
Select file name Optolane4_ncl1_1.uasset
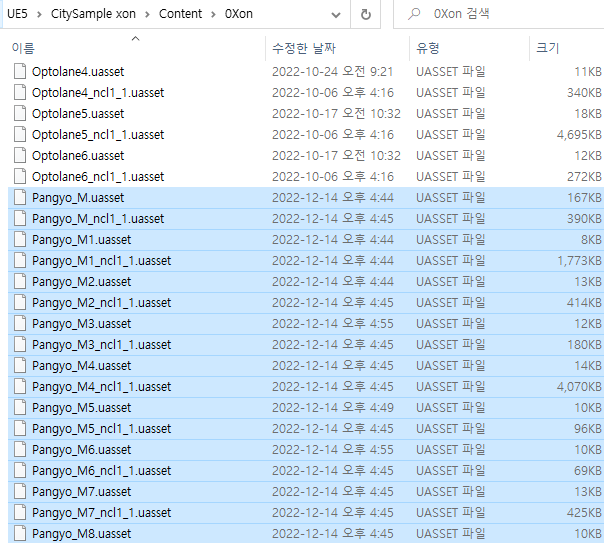(98, 92)
